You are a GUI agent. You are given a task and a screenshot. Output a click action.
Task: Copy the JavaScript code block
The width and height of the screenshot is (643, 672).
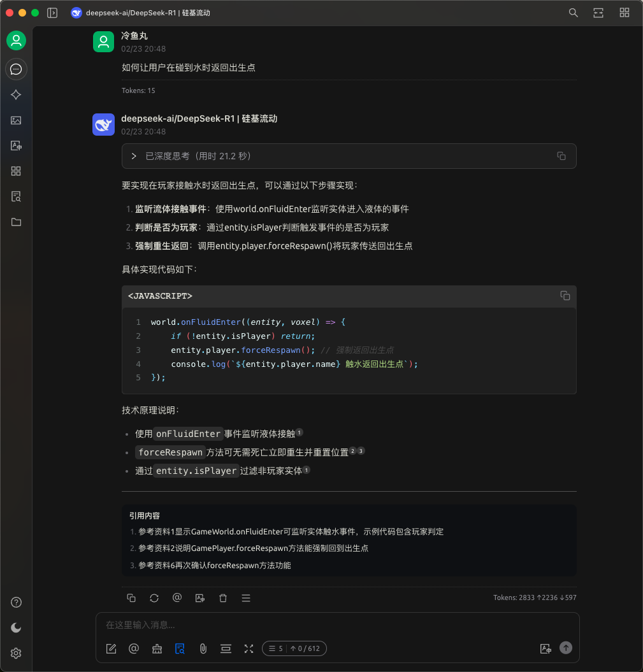(565, 296)
